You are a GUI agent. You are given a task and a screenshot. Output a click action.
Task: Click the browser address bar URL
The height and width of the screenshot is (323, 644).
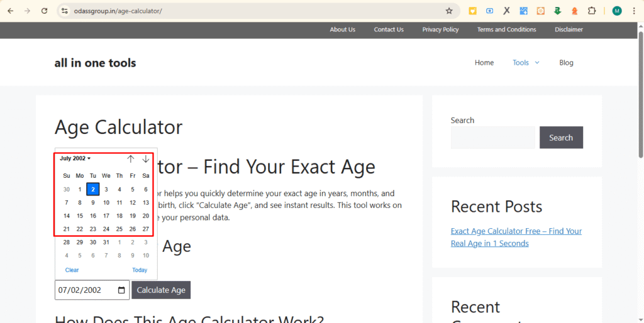(x=118, y=11)
